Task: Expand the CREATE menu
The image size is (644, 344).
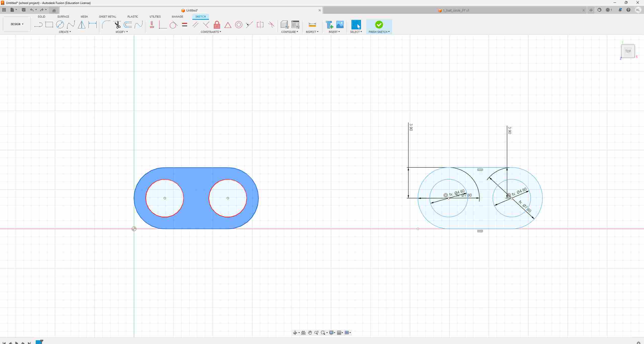Action: pyautogui.click(x=65, y=32)
